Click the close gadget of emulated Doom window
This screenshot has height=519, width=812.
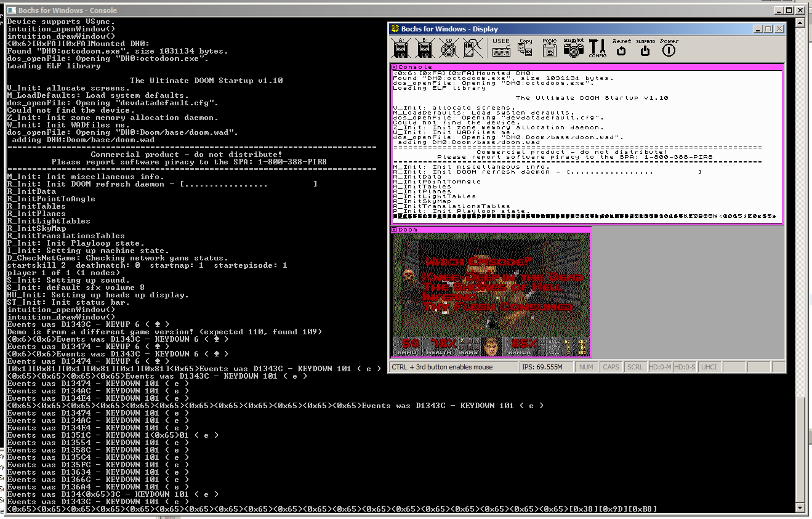395,230
